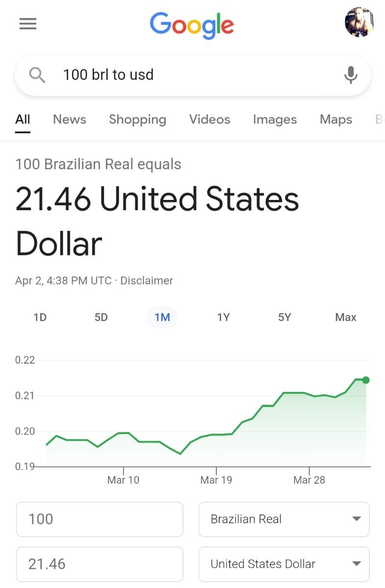
Task: Show the Max time range
Action: 346,318
